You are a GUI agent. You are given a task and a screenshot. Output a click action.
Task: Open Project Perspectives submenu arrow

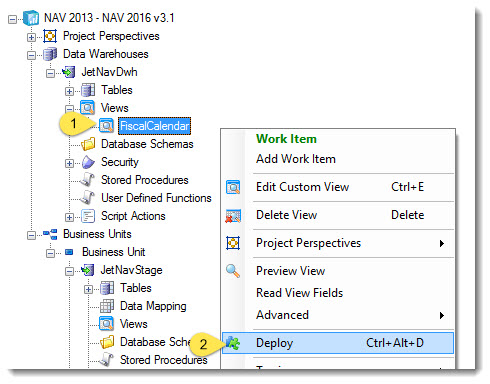(442, 243)
